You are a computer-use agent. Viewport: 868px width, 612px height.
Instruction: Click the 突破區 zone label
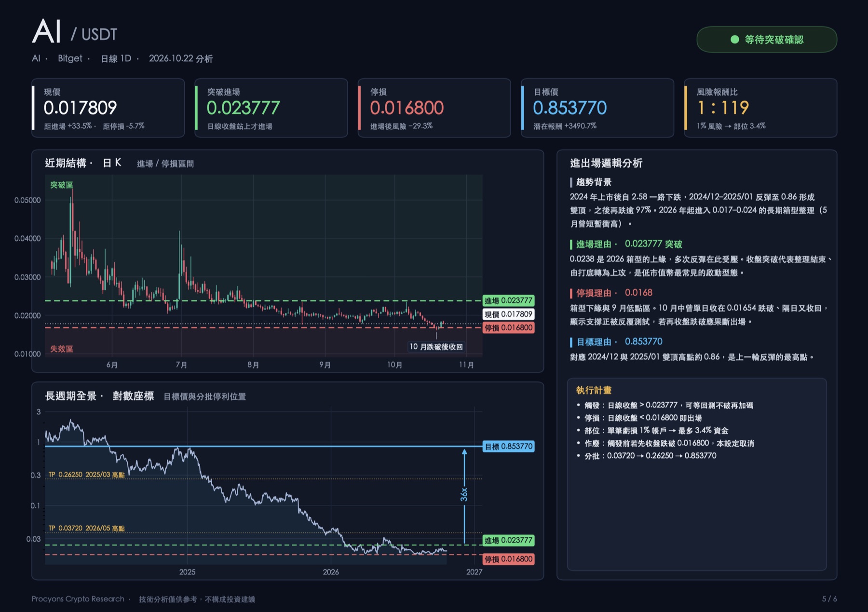(x=62, y=185)
